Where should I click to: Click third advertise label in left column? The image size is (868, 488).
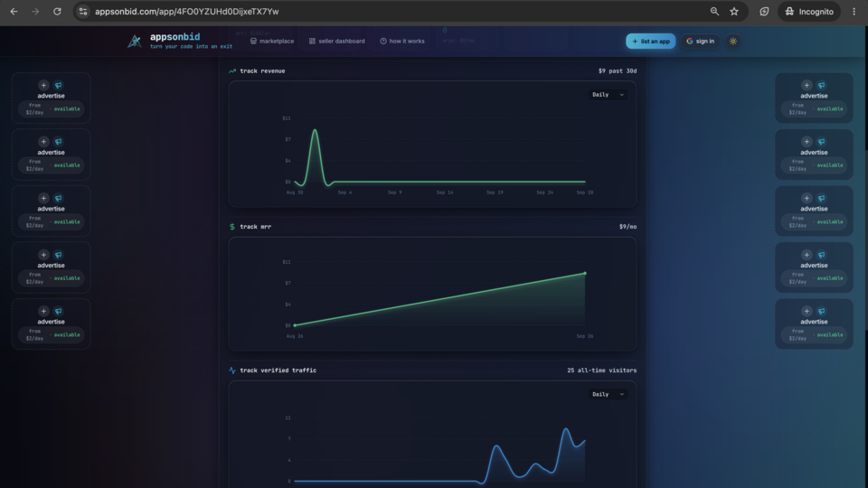(51, 209)
